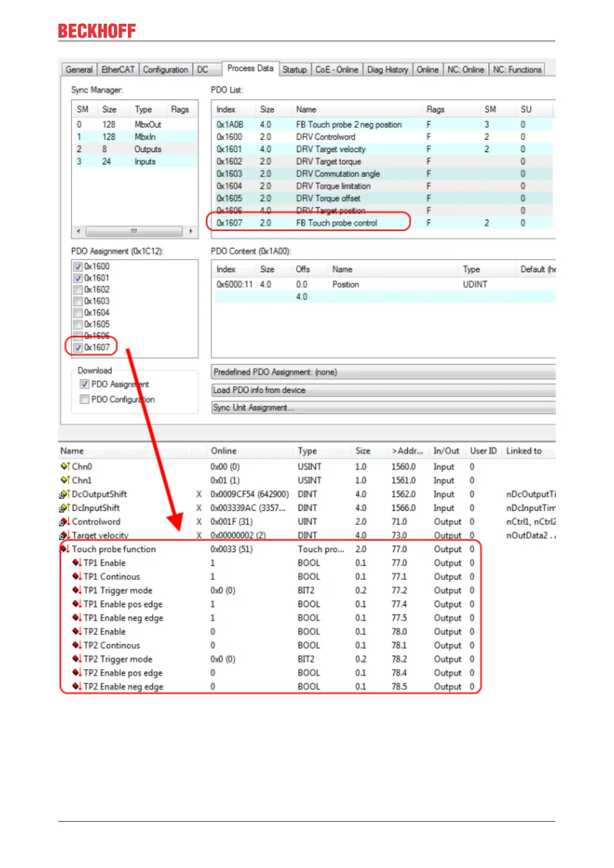
Task: Select the Process Data tab
Action: pyautogui.click(x=251, y=69)
